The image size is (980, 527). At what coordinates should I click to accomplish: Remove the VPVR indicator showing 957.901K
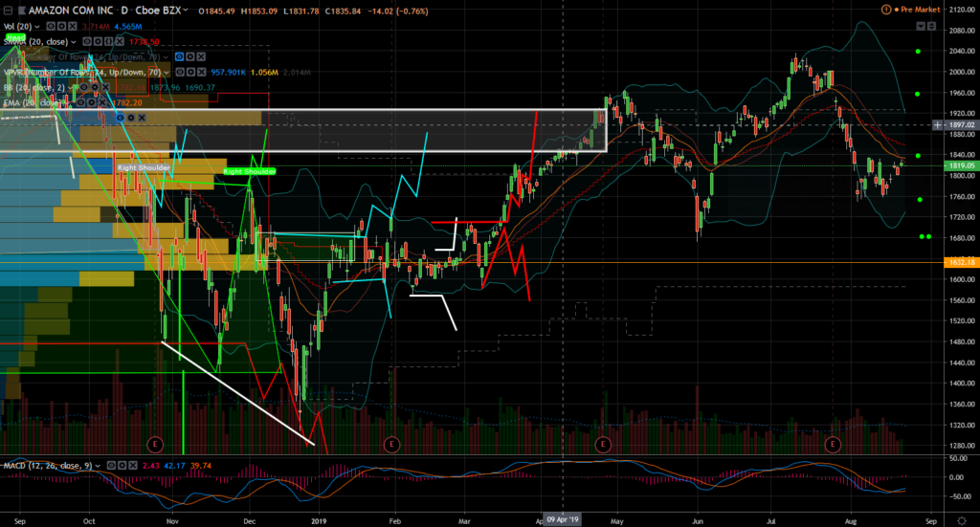(201, 73)
